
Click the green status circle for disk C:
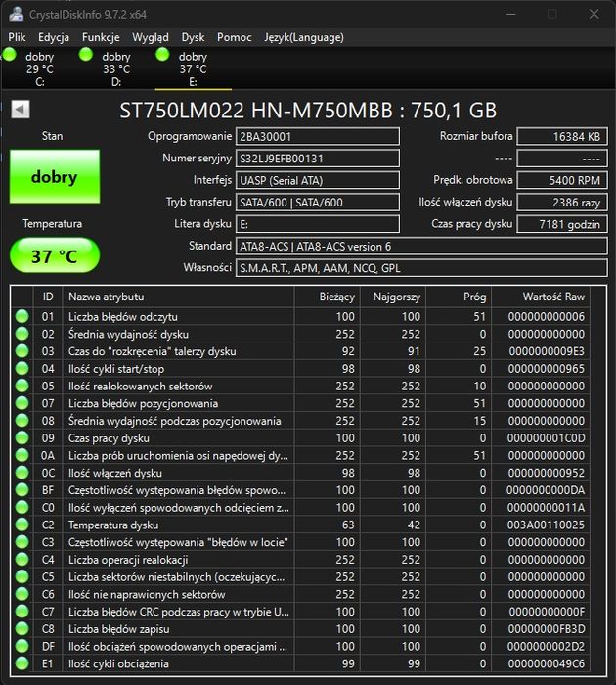pos(9,55)
